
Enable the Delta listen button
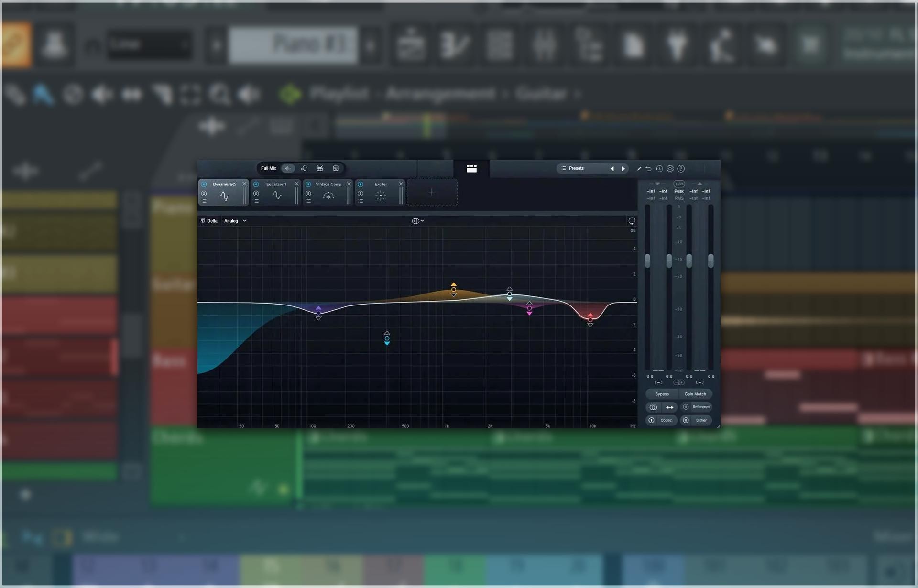209,221
